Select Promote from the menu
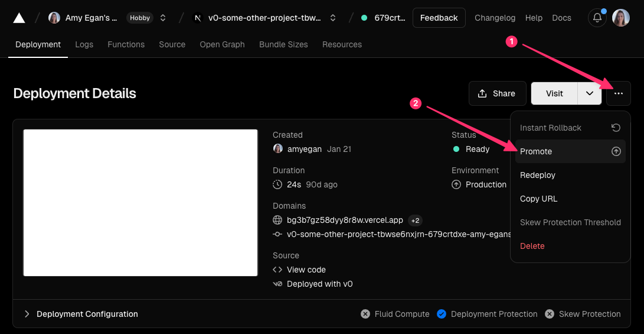The image size is (644, 334). (x=536, y=151)
